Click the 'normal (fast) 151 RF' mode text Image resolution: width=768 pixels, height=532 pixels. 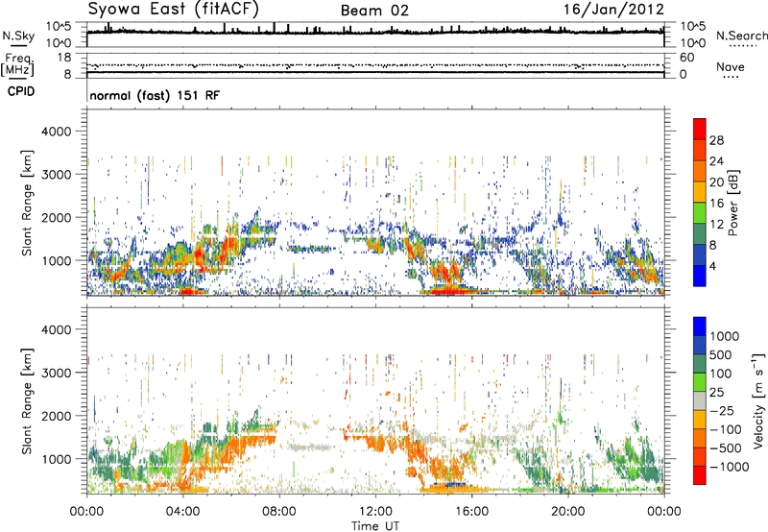click(155, 95)
